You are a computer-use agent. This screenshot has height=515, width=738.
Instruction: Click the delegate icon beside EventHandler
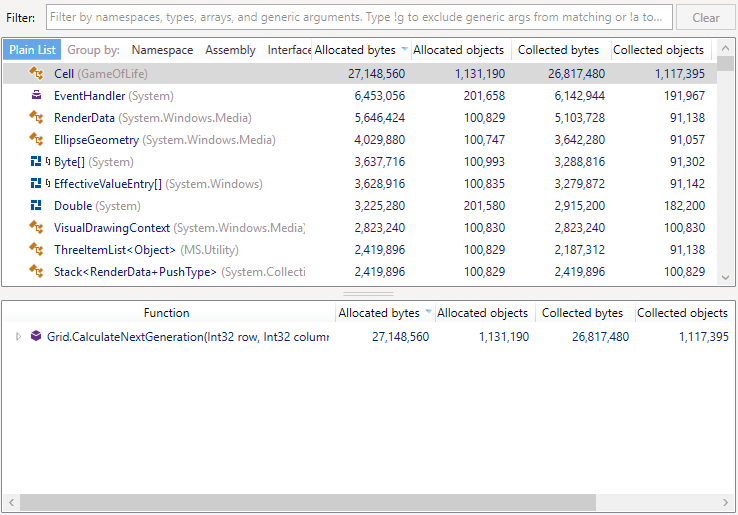[36, 96]
